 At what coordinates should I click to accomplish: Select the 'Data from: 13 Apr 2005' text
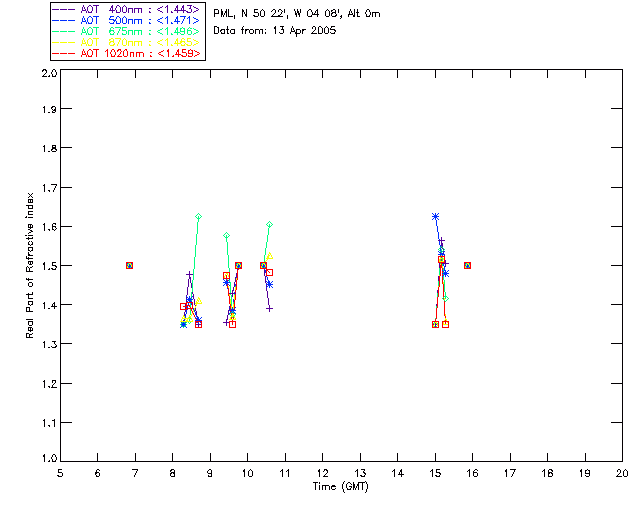pyautogui.click(x=274, y=30)
